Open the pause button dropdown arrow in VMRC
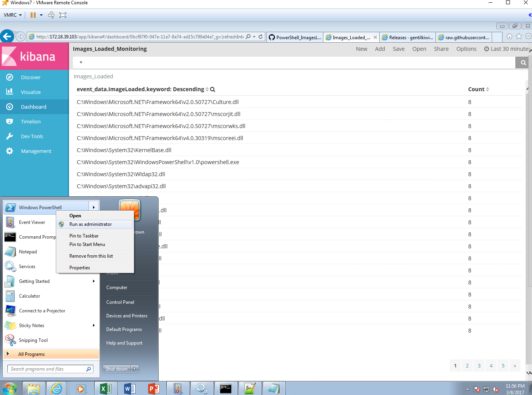Screen dimensions: 532x395 click(41, 15)
